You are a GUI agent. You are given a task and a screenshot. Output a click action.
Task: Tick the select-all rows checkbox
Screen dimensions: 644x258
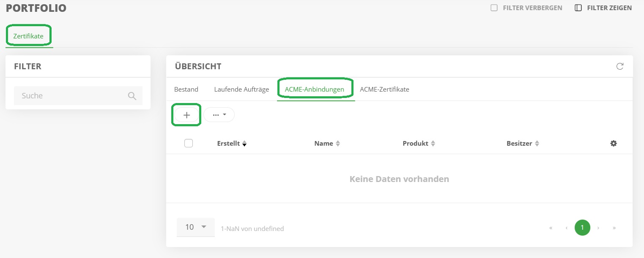tap(189, 144)
